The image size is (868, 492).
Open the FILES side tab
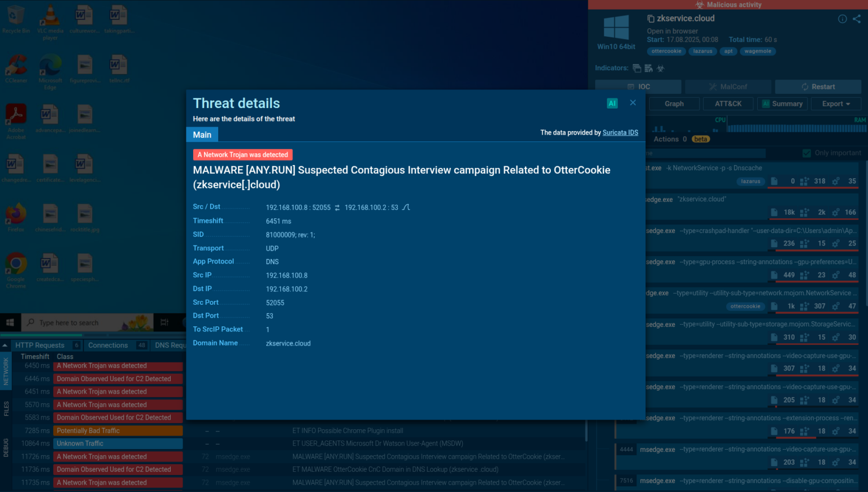(6, 408)
